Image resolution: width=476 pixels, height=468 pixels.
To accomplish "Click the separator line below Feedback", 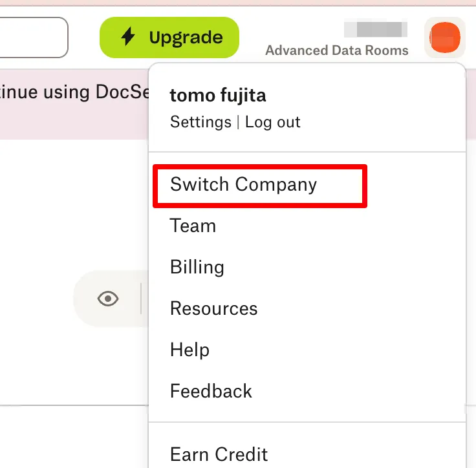I will coord(307,423).
